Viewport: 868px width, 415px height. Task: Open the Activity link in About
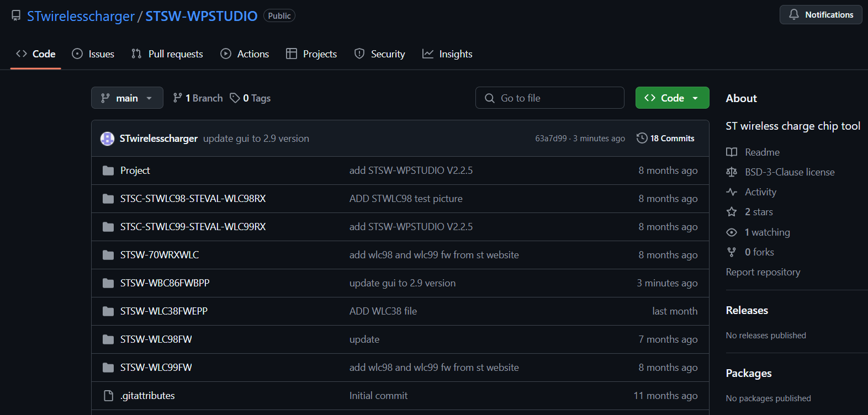760,192
